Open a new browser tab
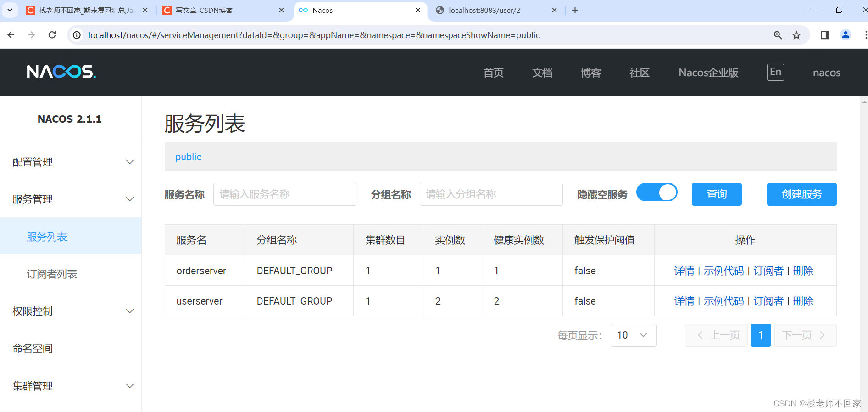The width and height of the screenshot is (868, 412). (575, 10)
